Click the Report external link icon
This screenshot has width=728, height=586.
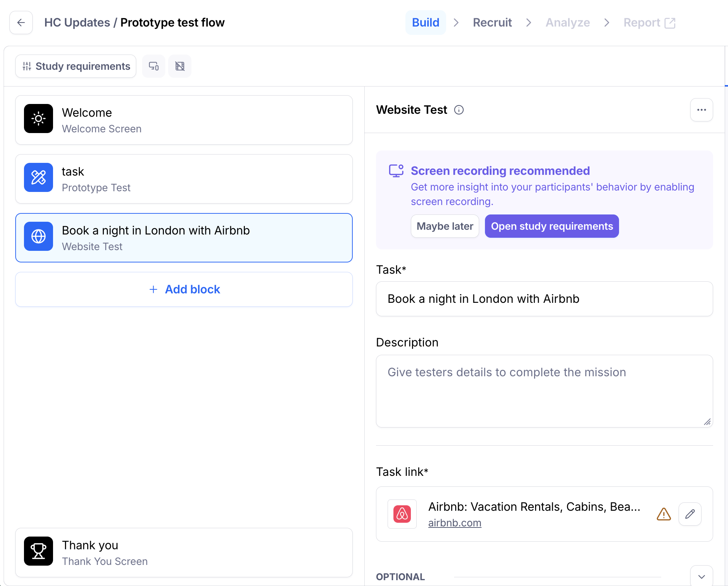tap(670, 23)
